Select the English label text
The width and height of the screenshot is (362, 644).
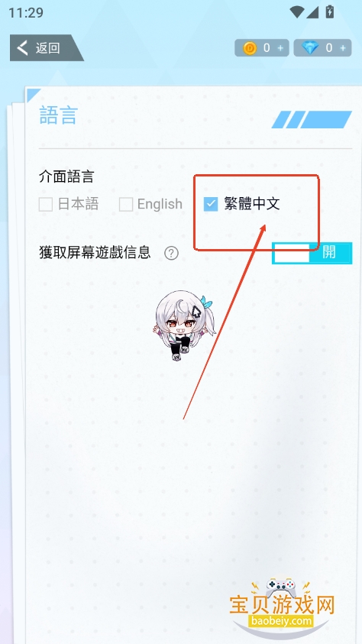(160, 204)
